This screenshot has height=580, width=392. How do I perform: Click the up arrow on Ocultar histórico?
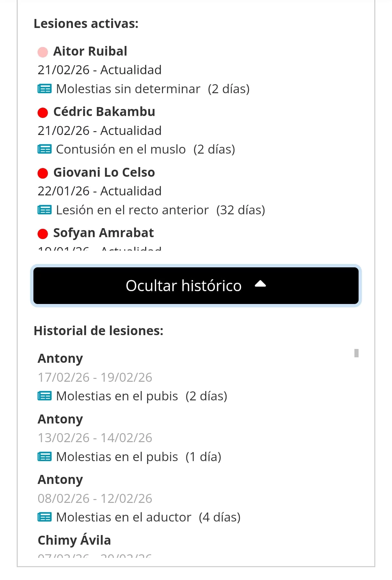coord(260,284)
